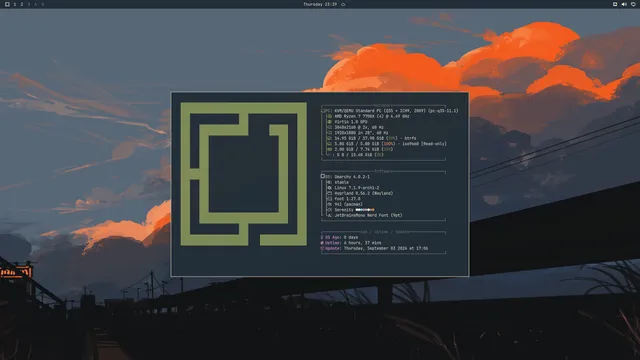The width and height of the screenshot is (640, 360).
Task: Click the swap usage text '15.48 GiB'
Action: [x=362, y=155]
